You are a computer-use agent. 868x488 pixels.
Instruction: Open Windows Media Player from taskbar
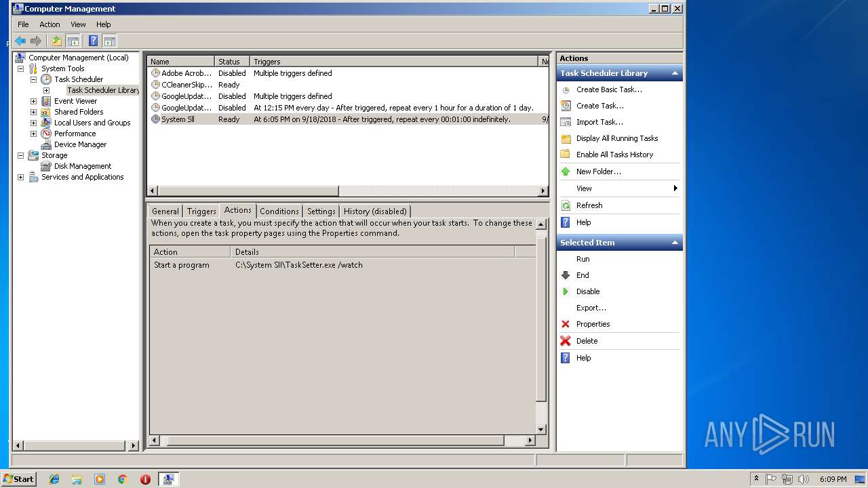click(100, 479)
